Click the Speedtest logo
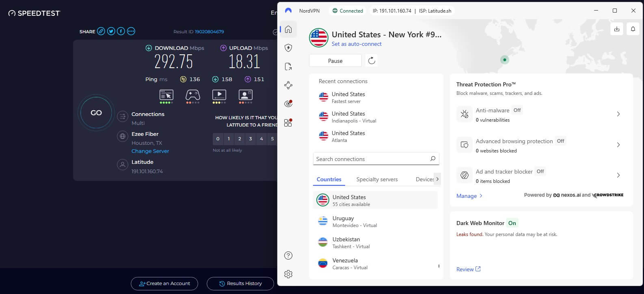Viewport: 644px width, 294px height. [x=34, y=13]
